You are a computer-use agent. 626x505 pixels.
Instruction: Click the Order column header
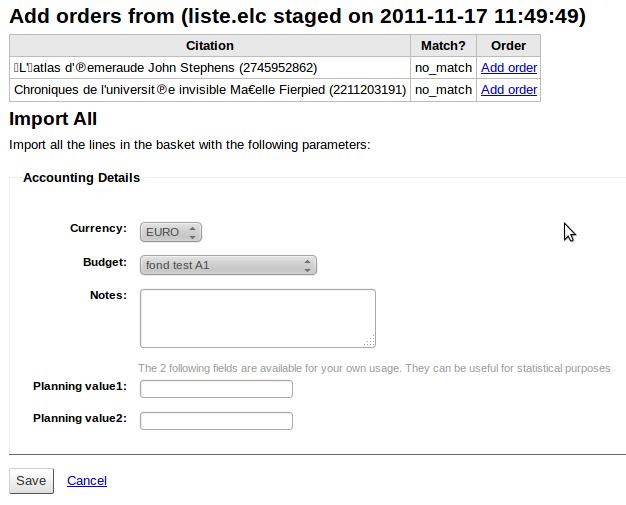click(508, 46)
